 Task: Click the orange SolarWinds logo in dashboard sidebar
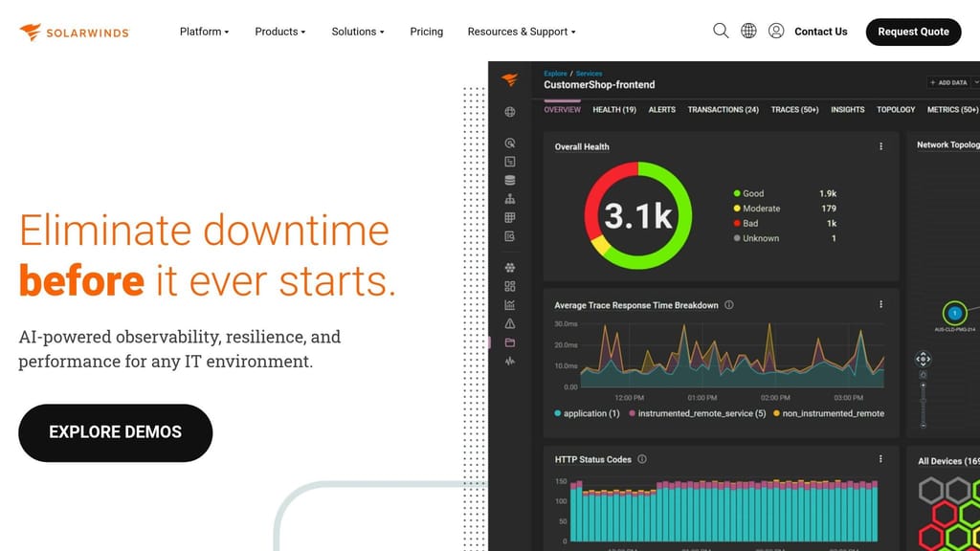(x=510, y=80)
